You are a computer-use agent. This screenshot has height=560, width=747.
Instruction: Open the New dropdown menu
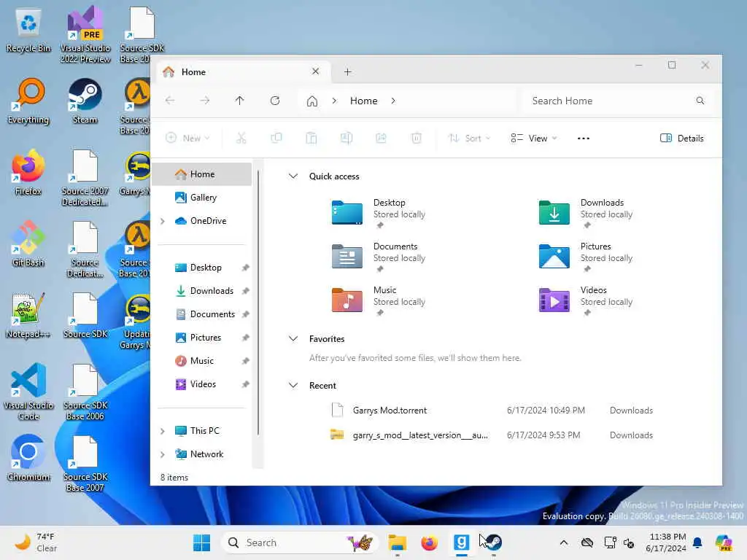[x=187, y=138]
